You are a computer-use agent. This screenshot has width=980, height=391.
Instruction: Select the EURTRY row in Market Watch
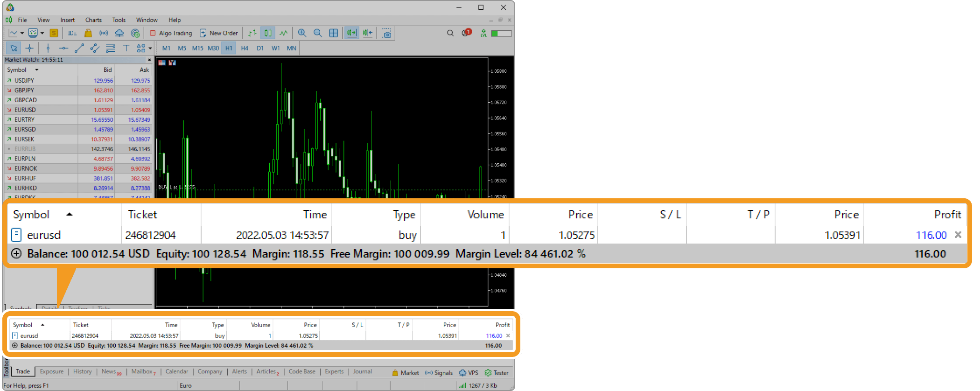[x=78, y=119]
